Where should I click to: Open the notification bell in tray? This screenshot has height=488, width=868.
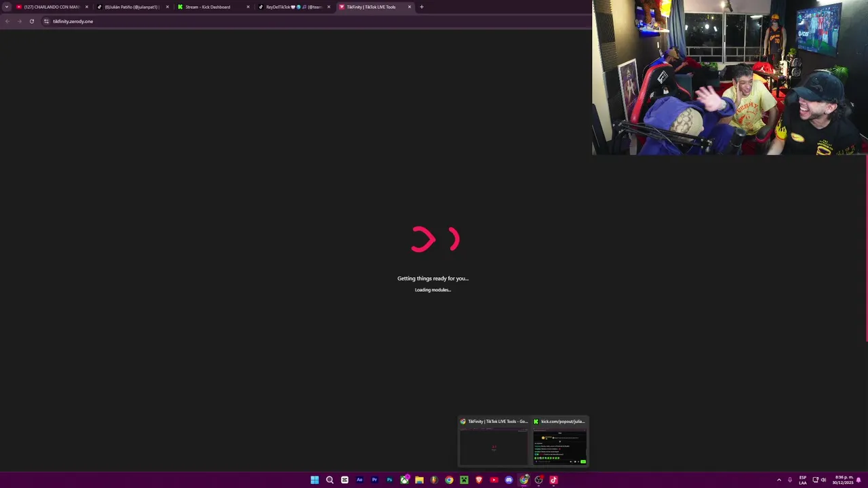[x=859, y=480]
